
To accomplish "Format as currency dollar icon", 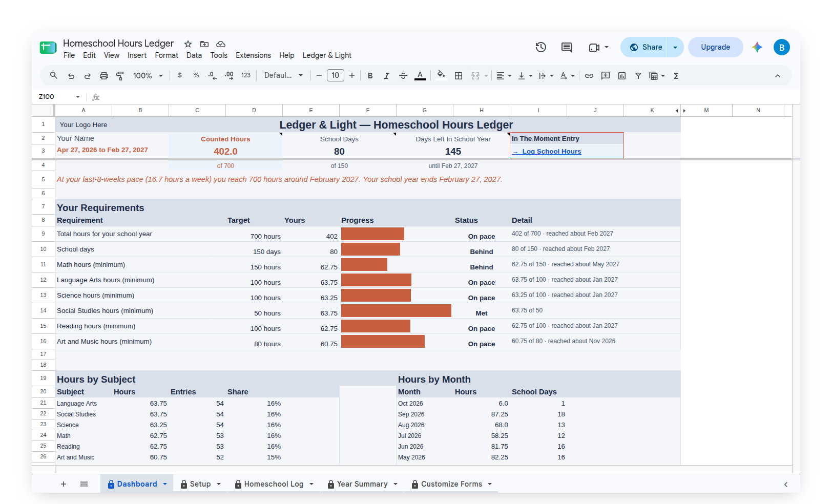I will pyautogui.click(x=180, y=75).
